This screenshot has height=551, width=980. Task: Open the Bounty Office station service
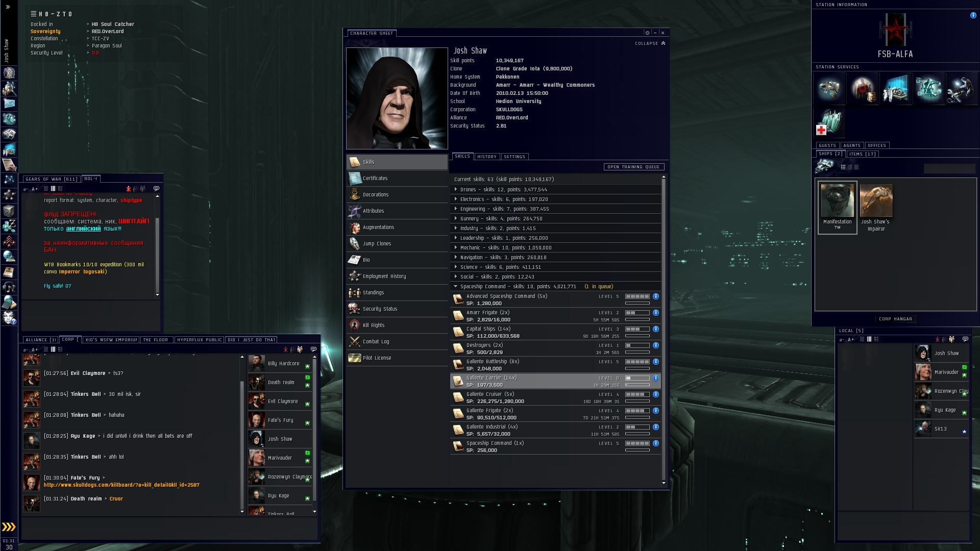[x=863, y=88]
